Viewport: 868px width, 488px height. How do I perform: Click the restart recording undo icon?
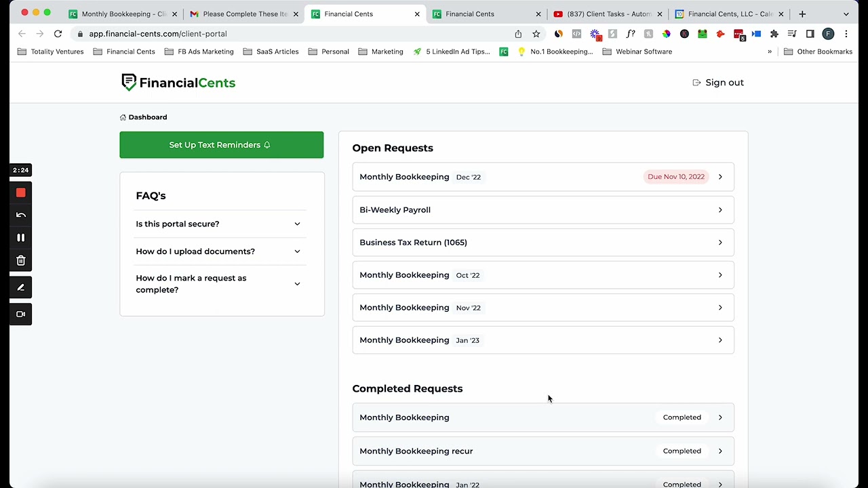coord(20,216)
